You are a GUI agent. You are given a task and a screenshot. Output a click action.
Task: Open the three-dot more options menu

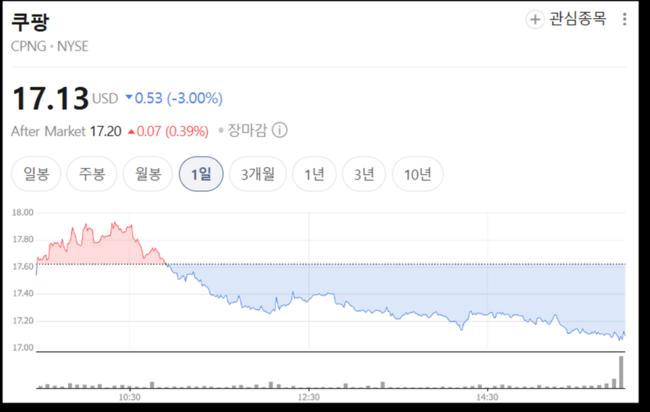[x=625, y=20]
